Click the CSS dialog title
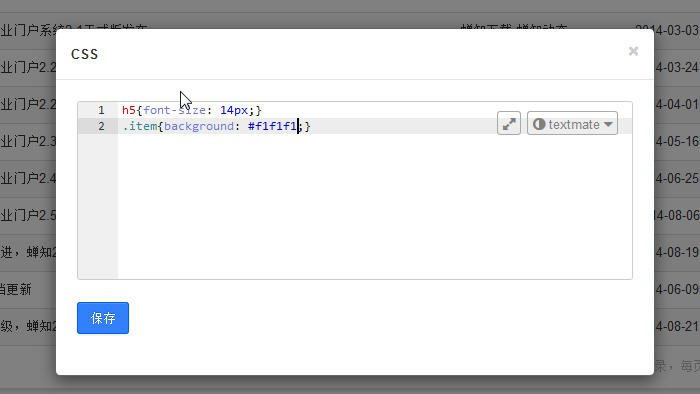The height and width of the screenshot is (394, 700). coord(84,54)
